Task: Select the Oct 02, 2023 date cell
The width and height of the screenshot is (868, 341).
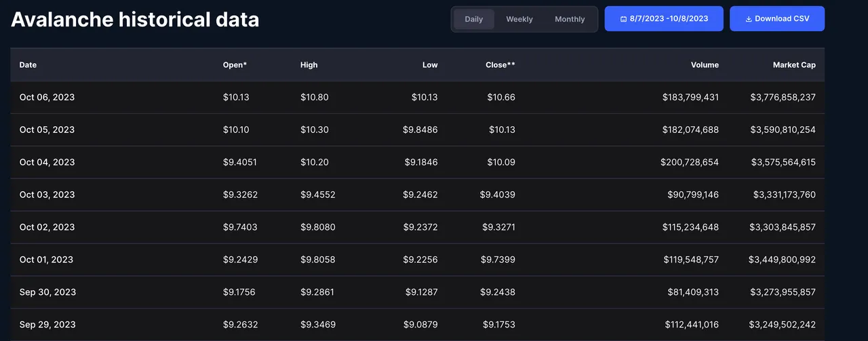Action: pyautogui.click(x=47, y=228)
